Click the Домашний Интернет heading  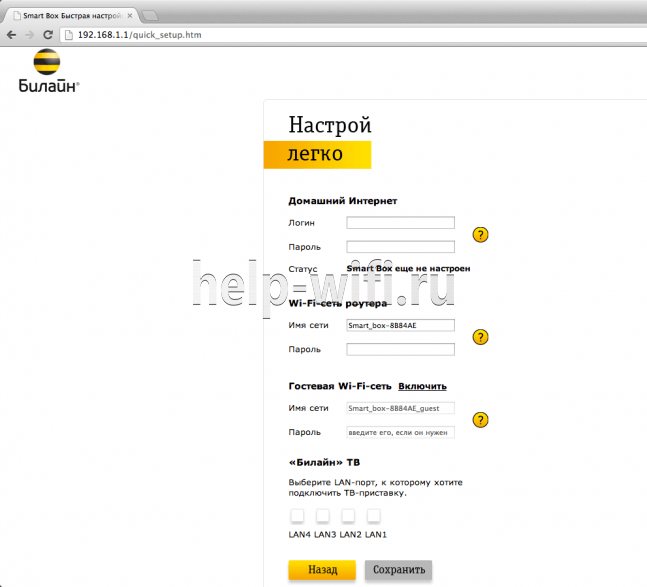tap(342, 201)
